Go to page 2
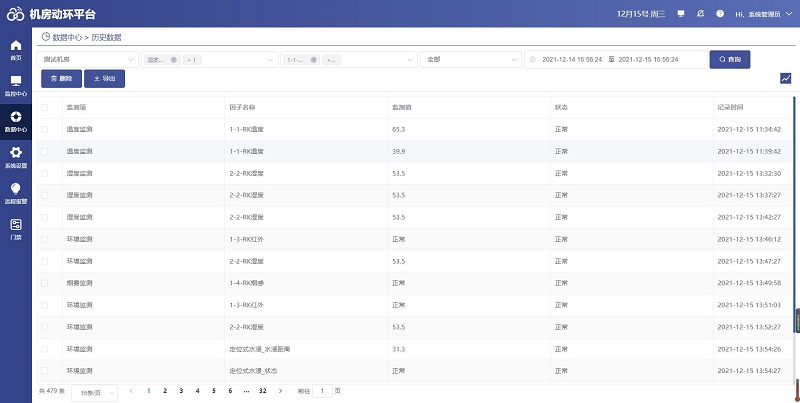This screenshot has height=403, width=800. pyautogui.click(x=165, y=391)
